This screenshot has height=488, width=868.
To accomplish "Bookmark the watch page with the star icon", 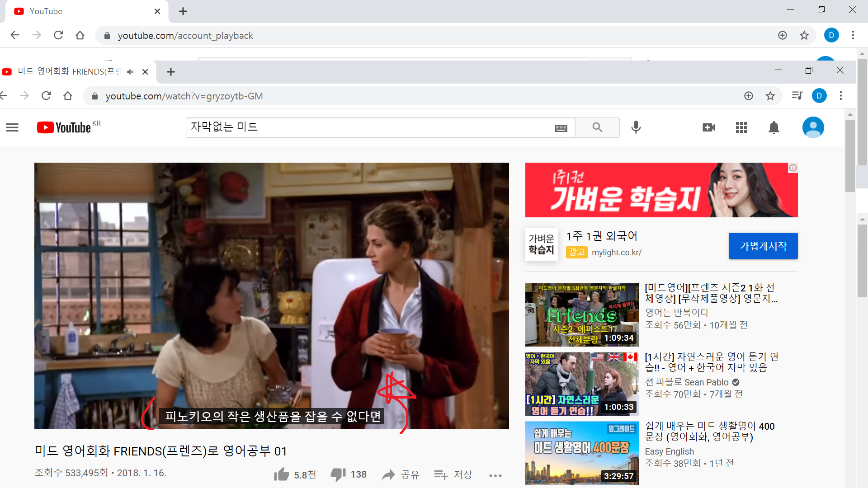I will pyautogui.click(x=770, y=96).
